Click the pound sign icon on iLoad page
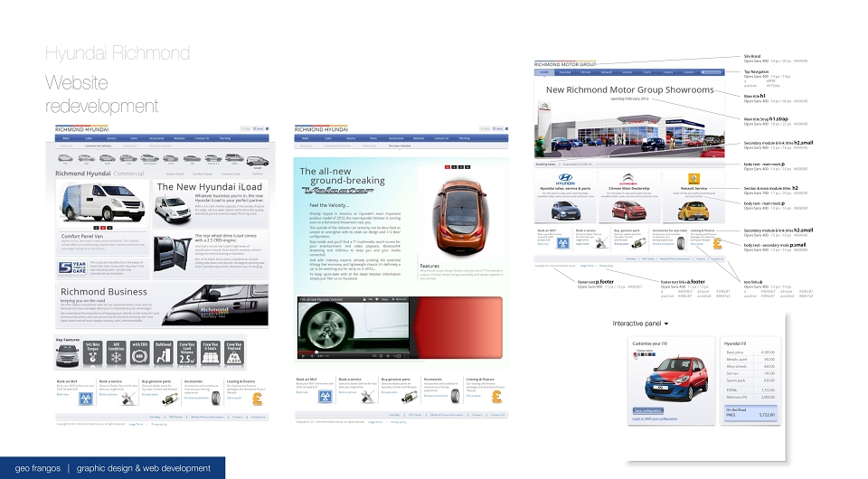 (258, 399)
